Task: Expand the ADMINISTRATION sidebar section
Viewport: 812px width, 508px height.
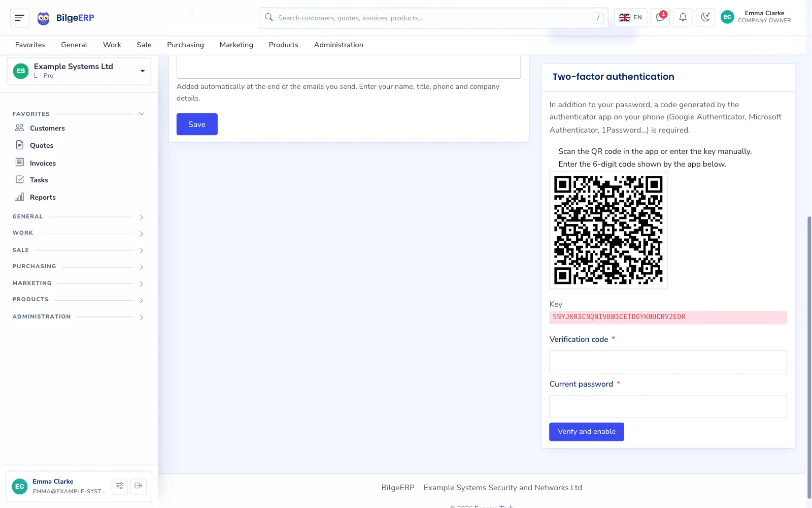Action: 79,317
